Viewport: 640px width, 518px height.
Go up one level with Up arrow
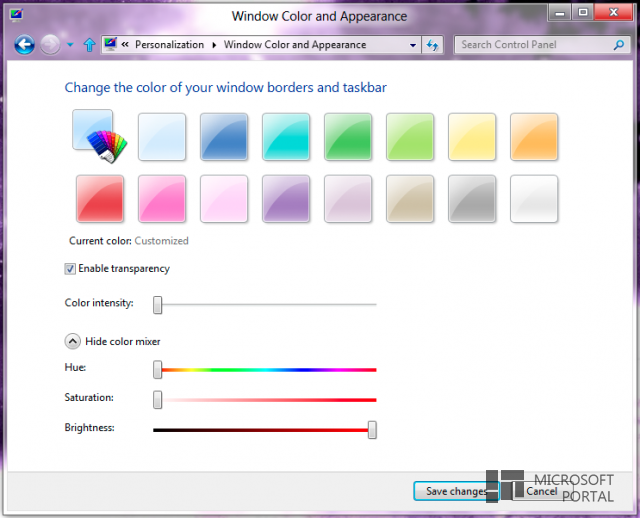[89, 45]
